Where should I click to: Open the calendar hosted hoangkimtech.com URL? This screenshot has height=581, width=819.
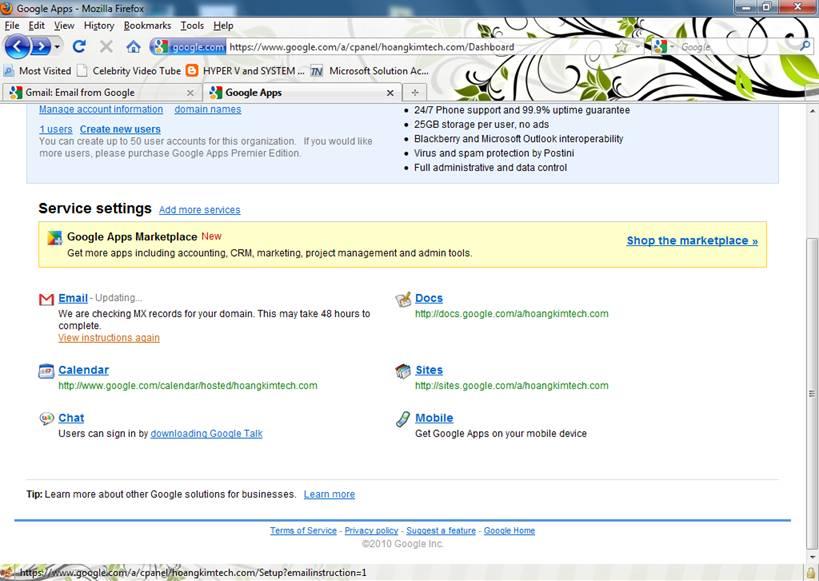pos(188,386)
